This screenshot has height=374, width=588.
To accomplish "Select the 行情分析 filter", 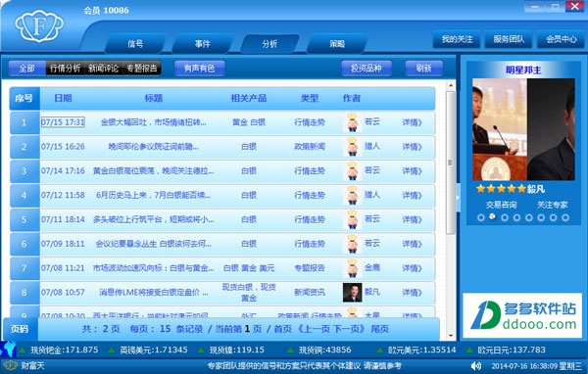I will [x=65, y=69].
